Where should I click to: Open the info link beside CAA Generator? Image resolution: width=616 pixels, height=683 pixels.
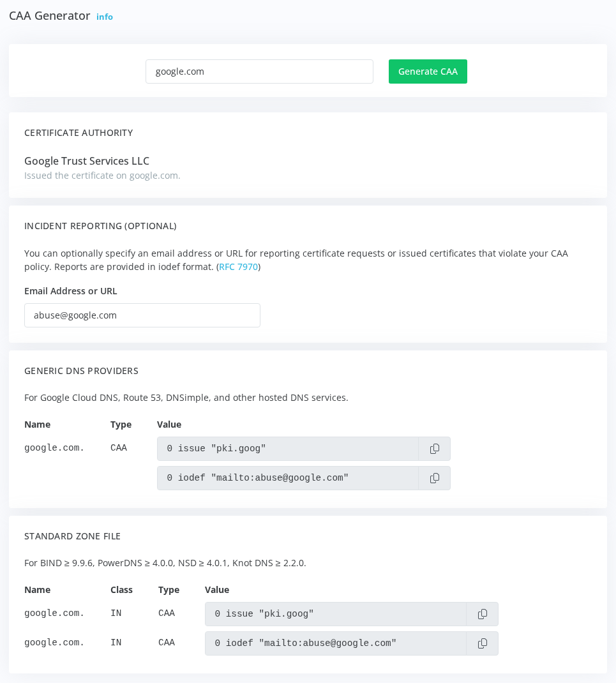point(105,17)
